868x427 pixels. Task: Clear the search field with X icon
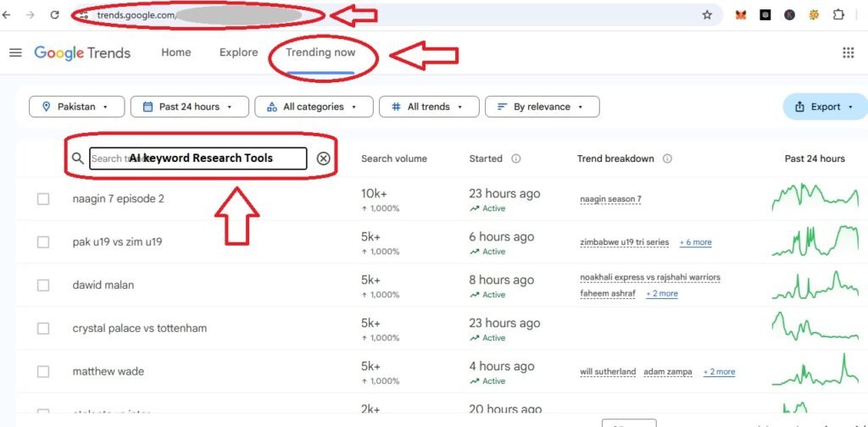(x=323, y=158)
